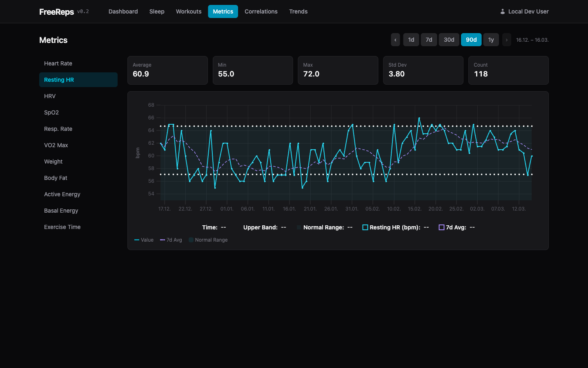Select the 30d time range
This screenshot has width=588, height=368.
449,40
